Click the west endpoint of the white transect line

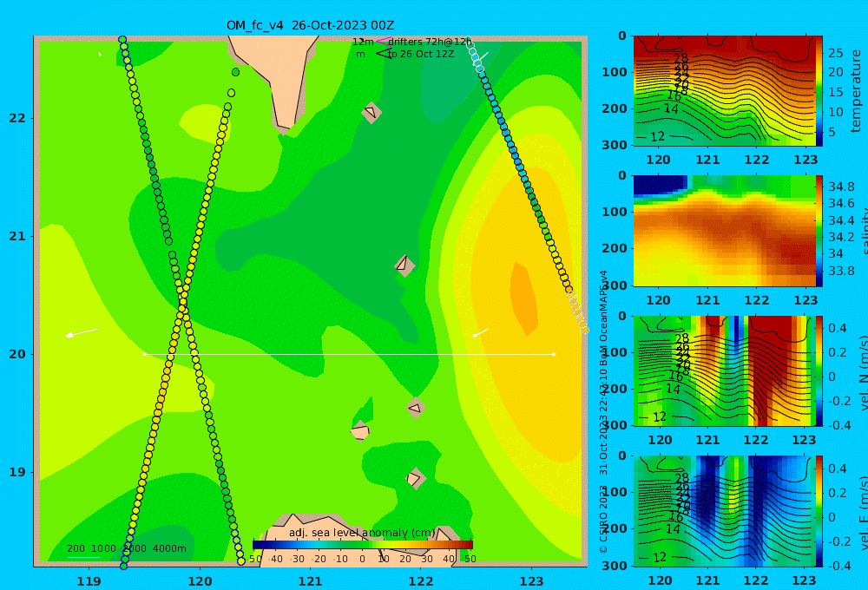144,354
